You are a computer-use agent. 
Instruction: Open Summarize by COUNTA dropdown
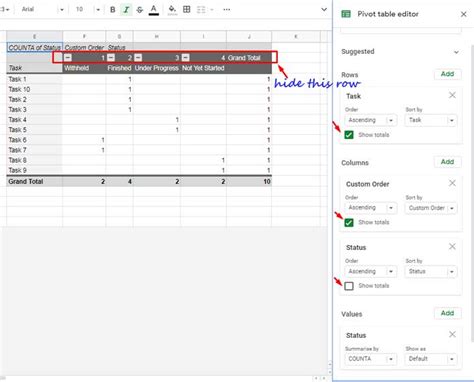point(371,359)
